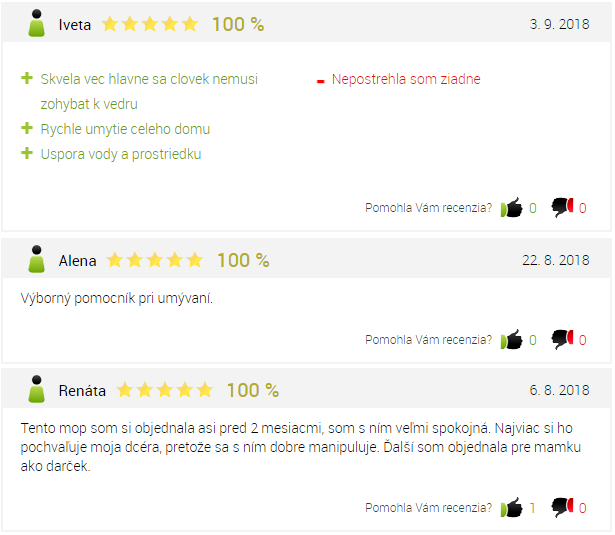Click Alena's five-star rating
The width and height of the screenshot is (615, 535).
click(x=155, y=260)
